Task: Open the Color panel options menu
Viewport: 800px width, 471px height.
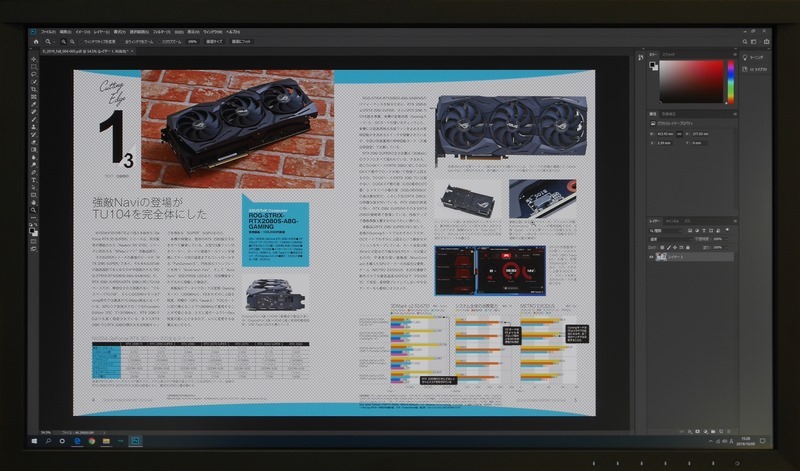Action: 735,54
